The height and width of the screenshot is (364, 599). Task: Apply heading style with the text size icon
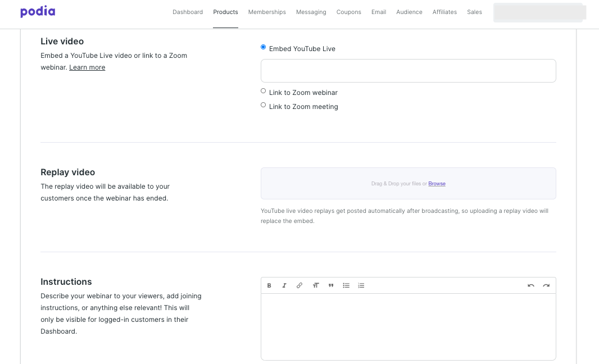(315, 285)
